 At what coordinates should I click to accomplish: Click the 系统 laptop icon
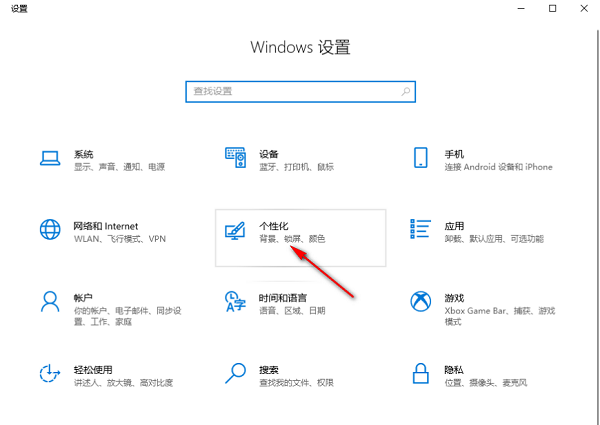50,160
